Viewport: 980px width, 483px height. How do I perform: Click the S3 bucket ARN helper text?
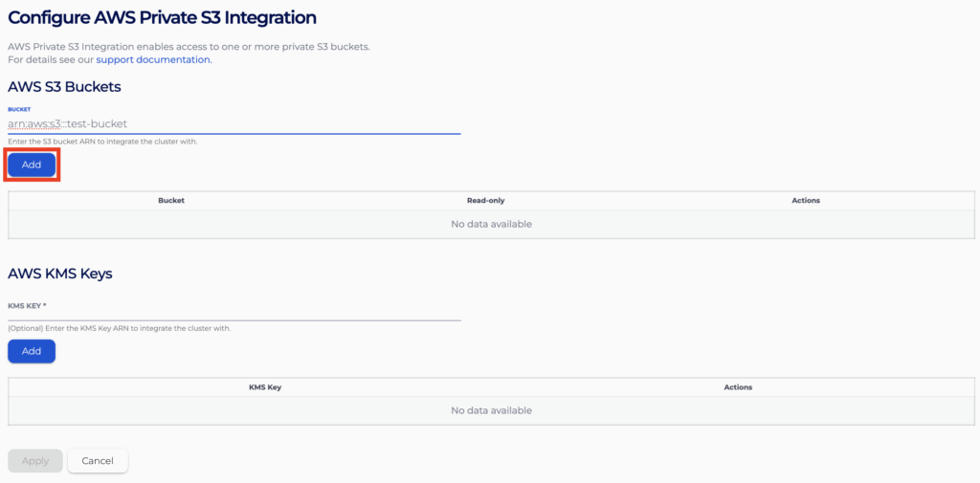point(102,142)
